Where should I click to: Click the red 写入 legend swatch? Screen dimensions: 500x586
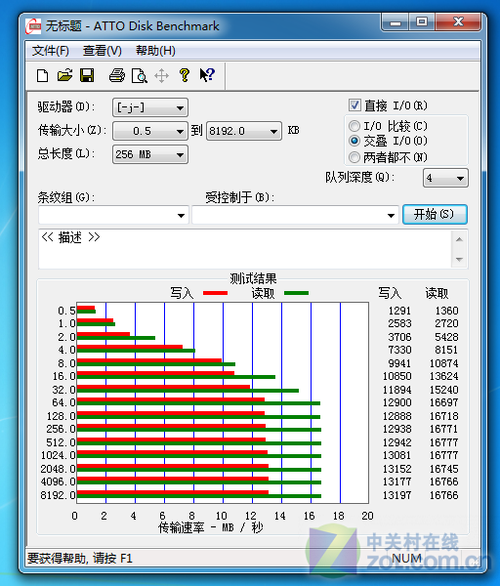pos(215,293)
